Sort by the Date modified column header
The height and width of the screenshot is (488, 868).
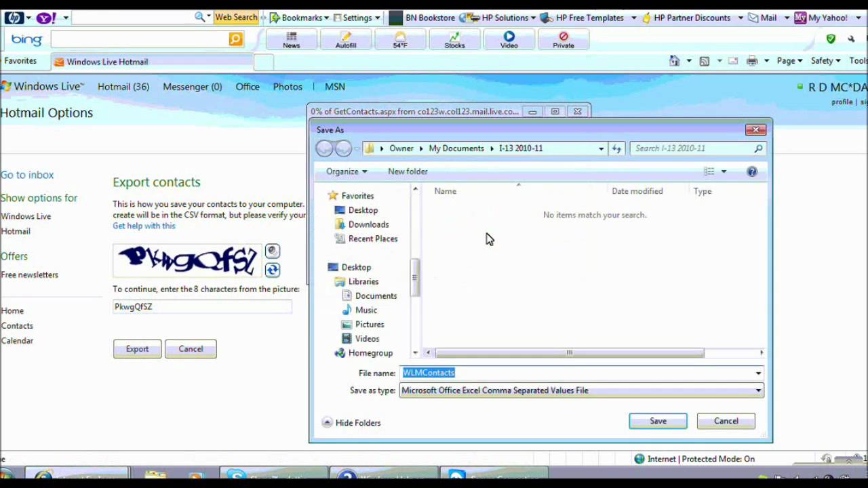click(x=637, y=191)
